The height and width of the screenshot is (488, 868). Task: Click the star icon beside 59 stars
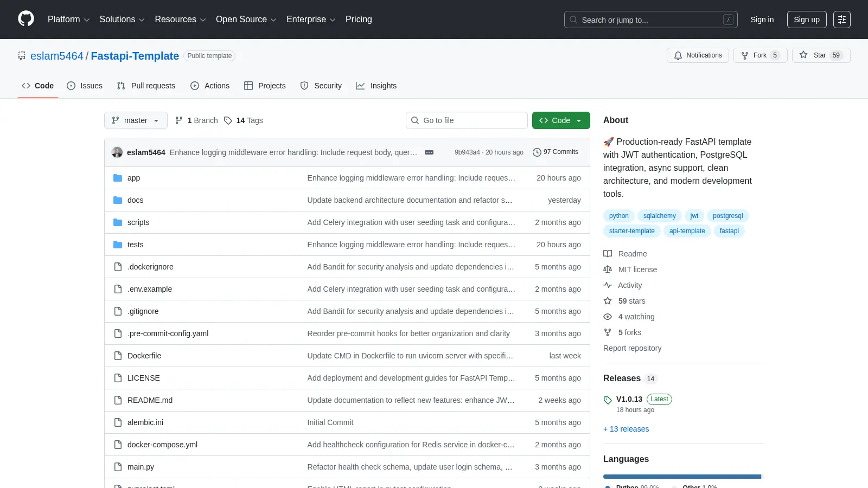[x=608, y=301]
